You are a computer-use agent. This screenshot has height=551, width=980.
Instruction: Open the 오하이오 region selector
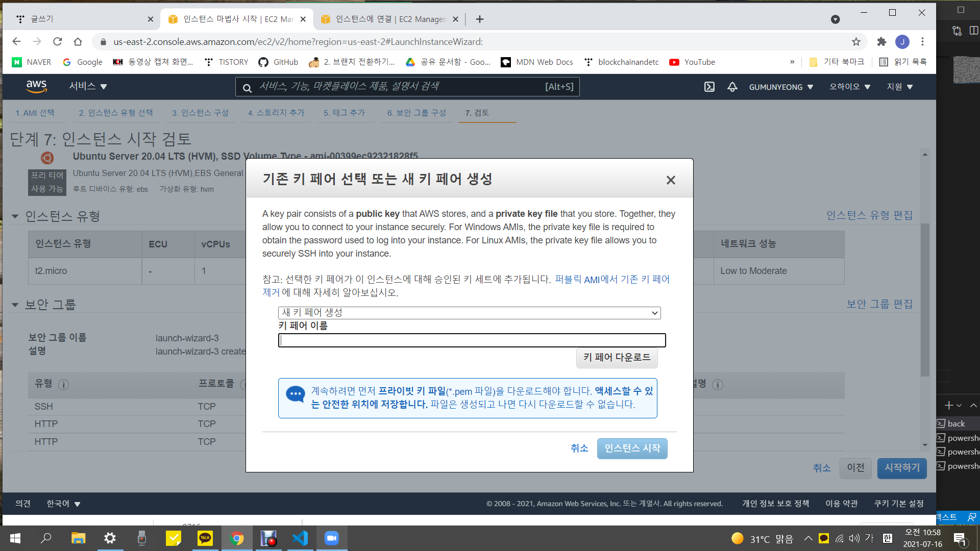(x=850, y=87)
